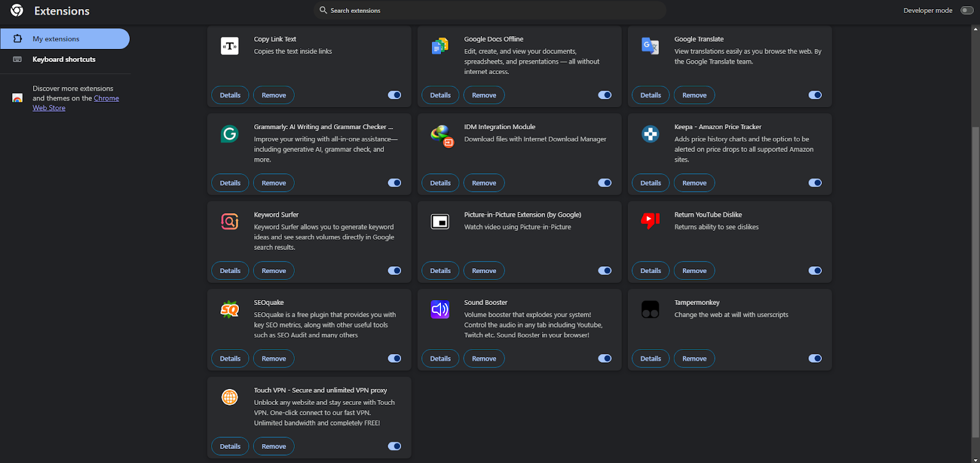Switch off SEOquake extension toggle

pyautogui.click(x=394, y=358)
